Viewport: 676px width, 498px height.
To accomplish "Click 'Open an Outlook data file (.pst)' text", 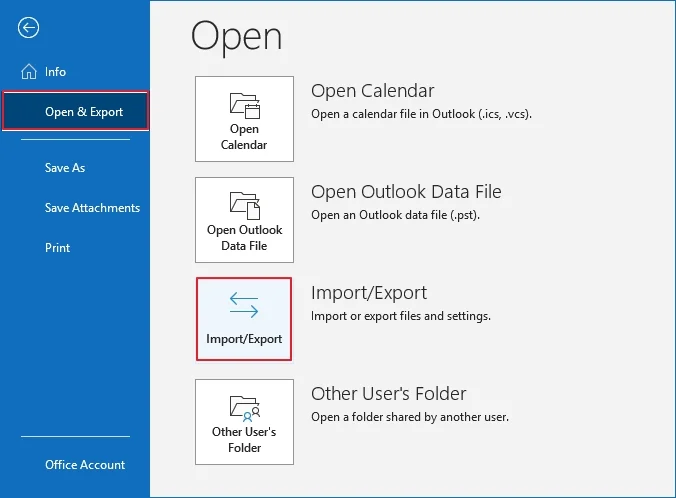I will tap(395, 215).
